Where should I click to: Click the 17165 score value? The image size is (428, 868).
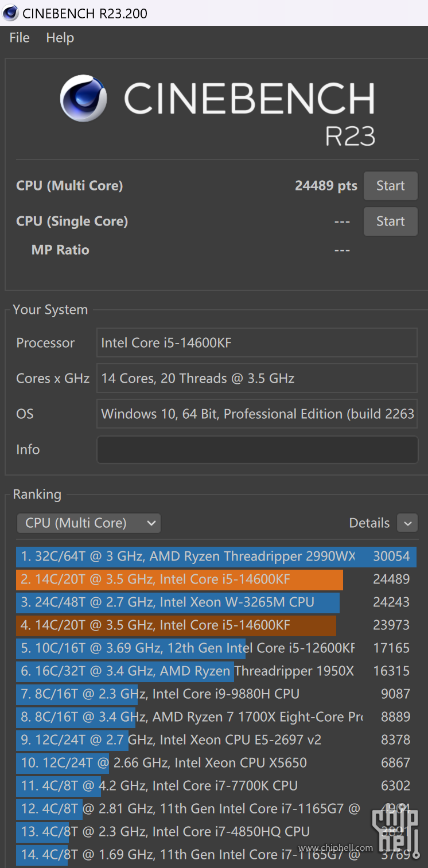pyautogui.click(x=391, y=648)
